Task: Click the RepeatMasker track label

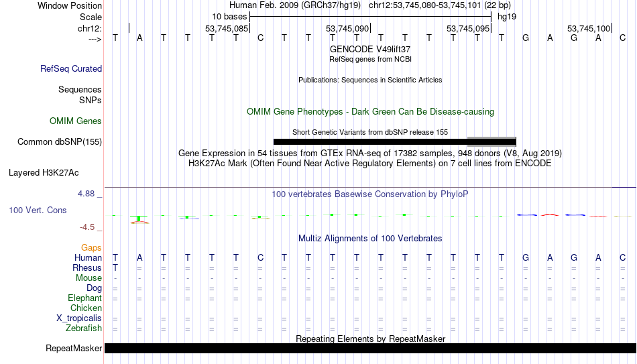Action: pyautogui.click(x=74, y=348)
